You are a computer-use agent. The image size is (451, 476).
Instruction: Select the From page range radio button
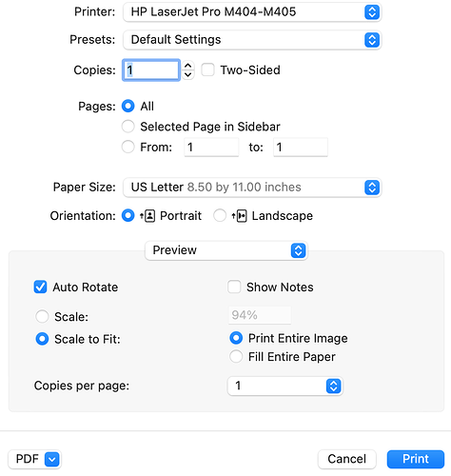click(x=128, y=147)
